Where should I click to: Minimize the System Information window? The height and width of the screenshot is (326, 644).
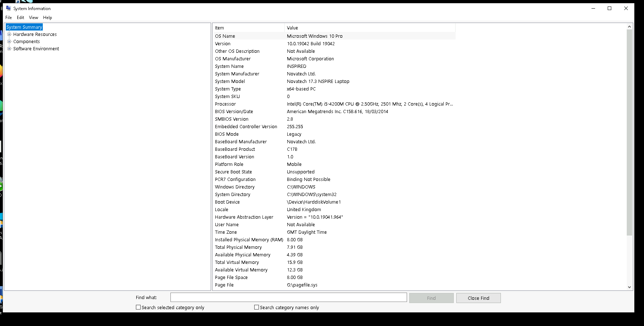[x=593, y=8]
